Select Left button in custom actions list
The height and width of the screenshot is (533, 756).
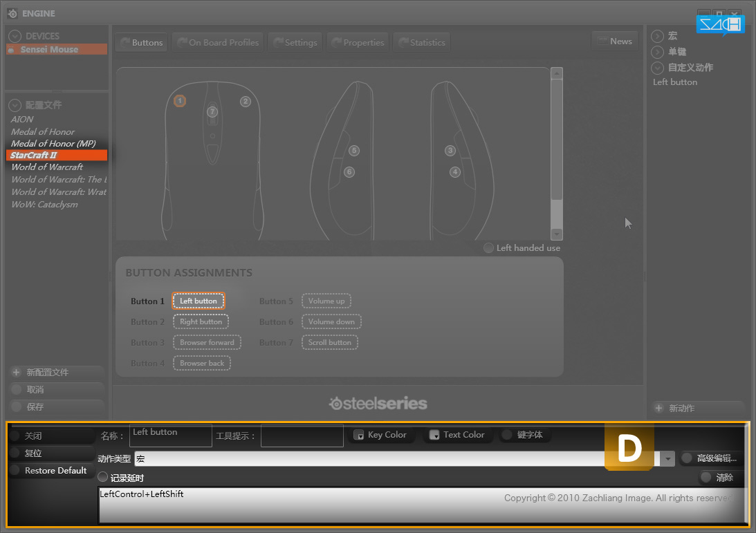pos(675,82)
